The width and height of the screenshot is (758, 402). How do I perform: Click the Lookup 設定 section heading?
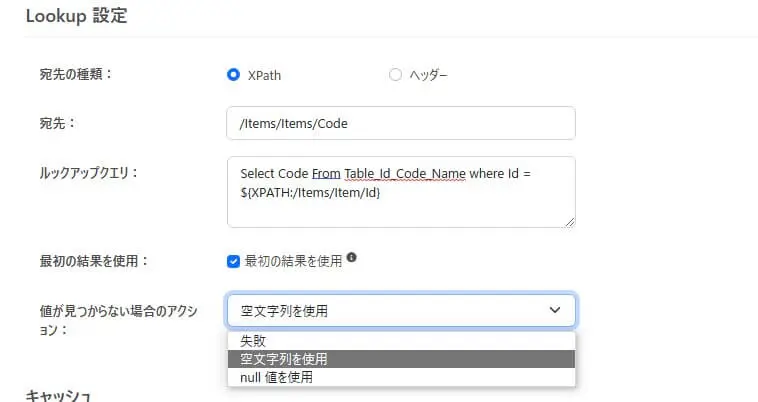click(76, 16)
